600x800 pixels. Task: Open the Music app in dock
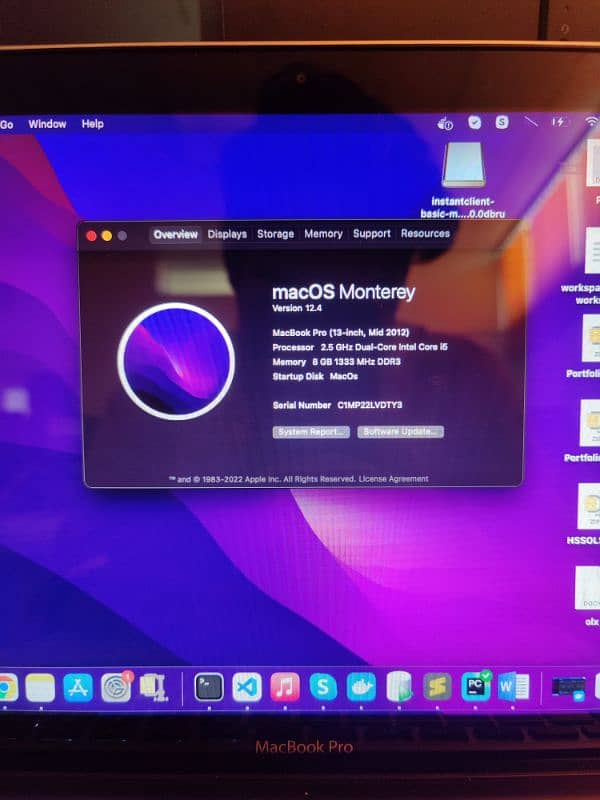pyautogui.click(x=285, y=686)
